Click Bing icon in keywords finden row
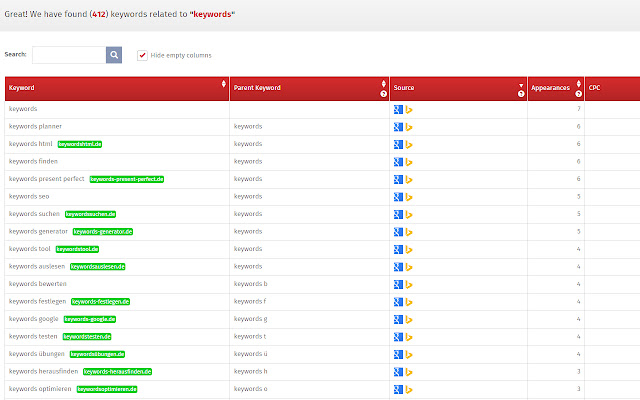The image size is (640, 400). (409, 162)
